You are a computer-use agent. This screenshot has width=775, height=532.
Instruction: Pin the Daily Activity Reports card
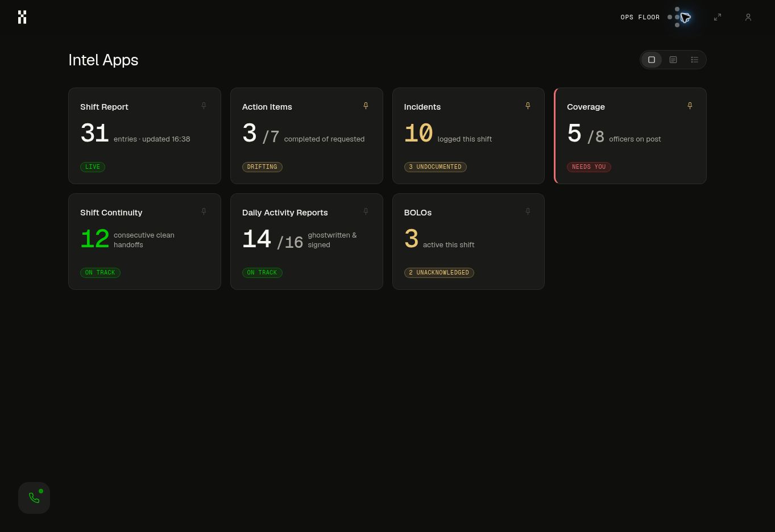[x=366, y=211]
